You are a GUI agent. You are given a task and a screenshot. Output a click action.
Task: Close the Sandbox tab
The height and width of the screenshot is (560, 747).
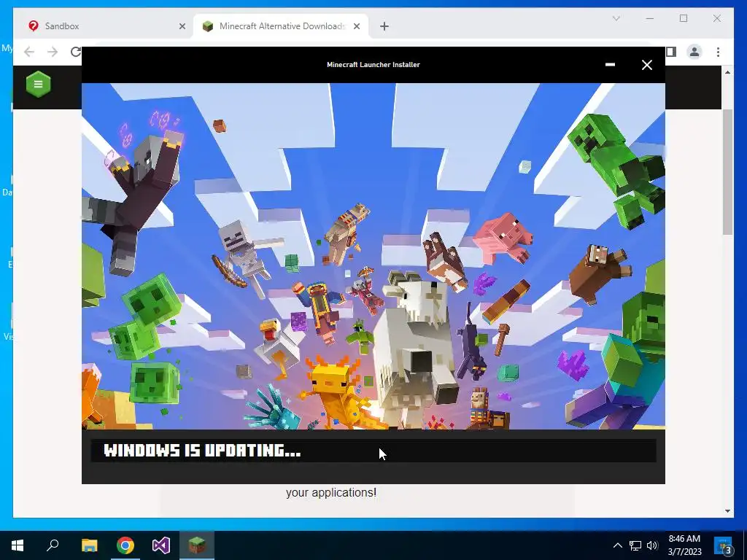click(x=182, y=26)
